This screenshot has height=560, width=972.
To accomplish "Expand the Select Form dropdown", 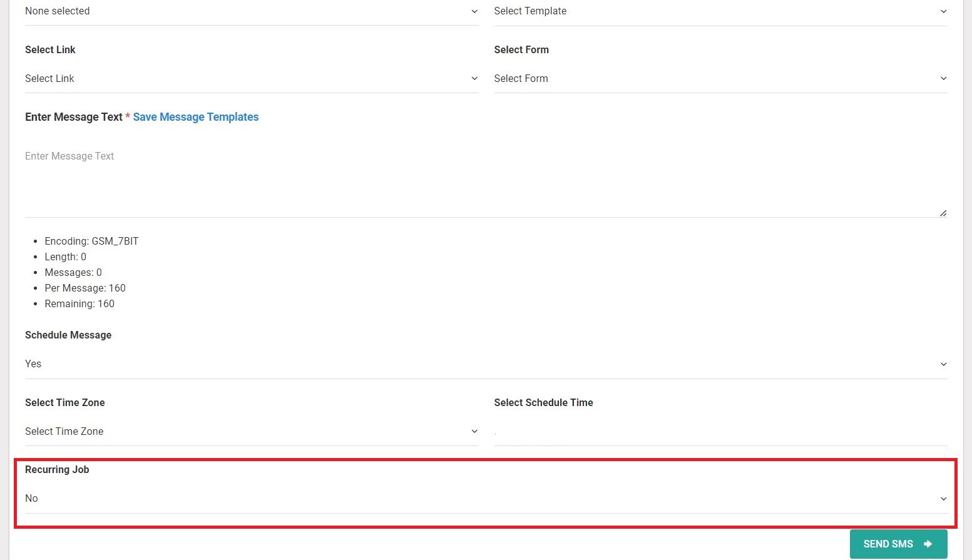I will click(720, 78).
